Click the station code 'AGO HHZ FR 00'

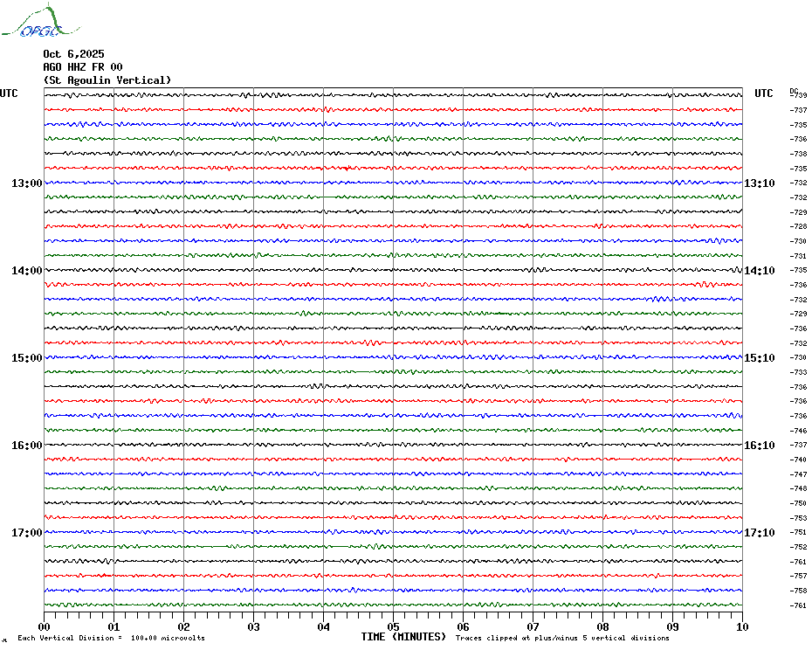click(x=83, y=67)
